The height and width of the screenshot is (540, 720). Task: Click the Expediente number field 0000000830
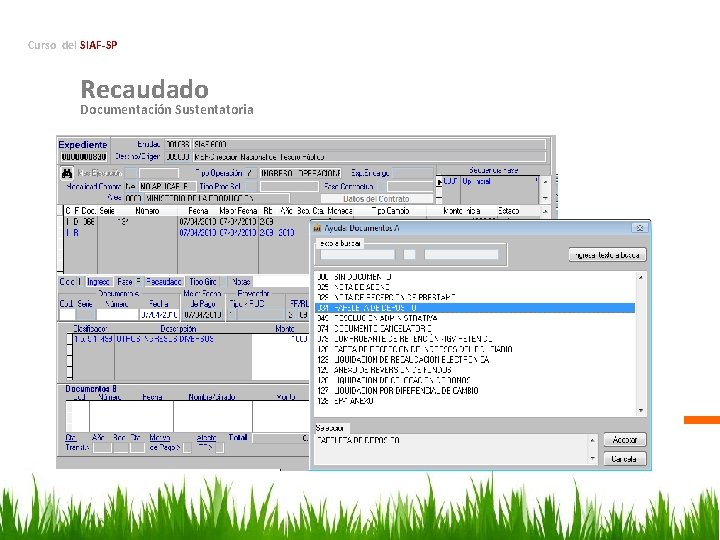[x=84, y=157]
